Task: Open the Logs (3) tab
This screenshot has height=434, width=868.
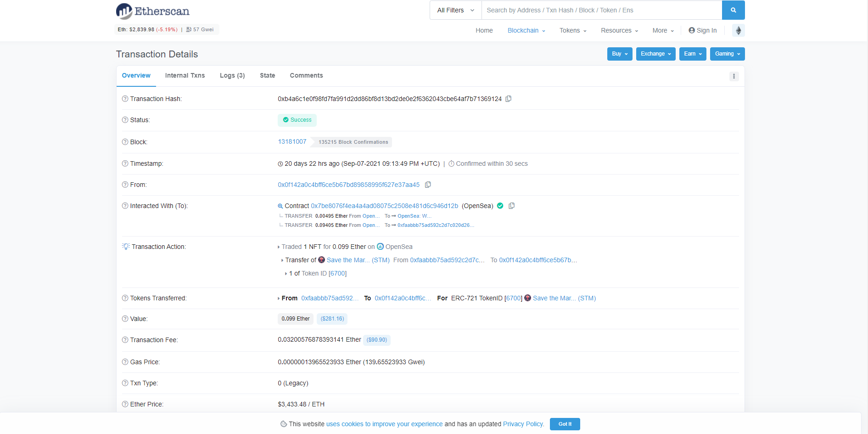Action: [x=232, y=75]
